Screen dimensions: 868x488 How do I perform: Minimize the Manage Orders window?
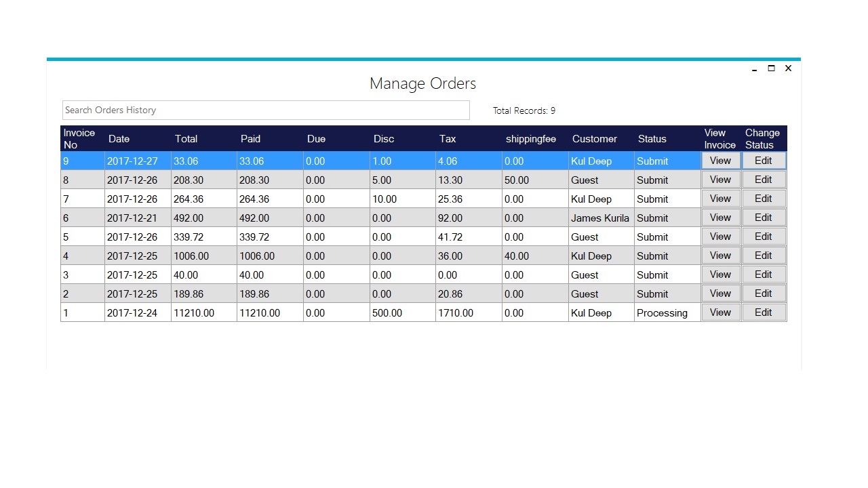pyautogui.click(x=754, y=68)
